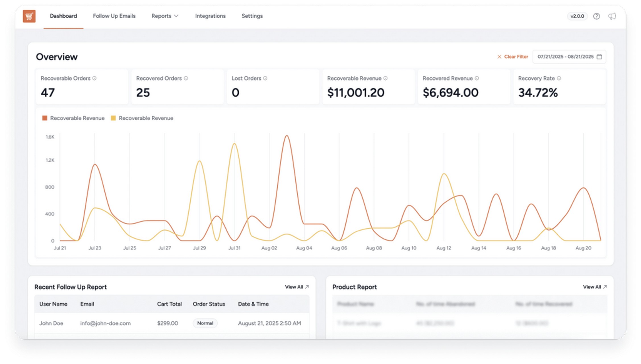Viewport: 641px width, 364px height.
Task: Click info icon beside Recoverable Revenue card
Action: [386, 78]
